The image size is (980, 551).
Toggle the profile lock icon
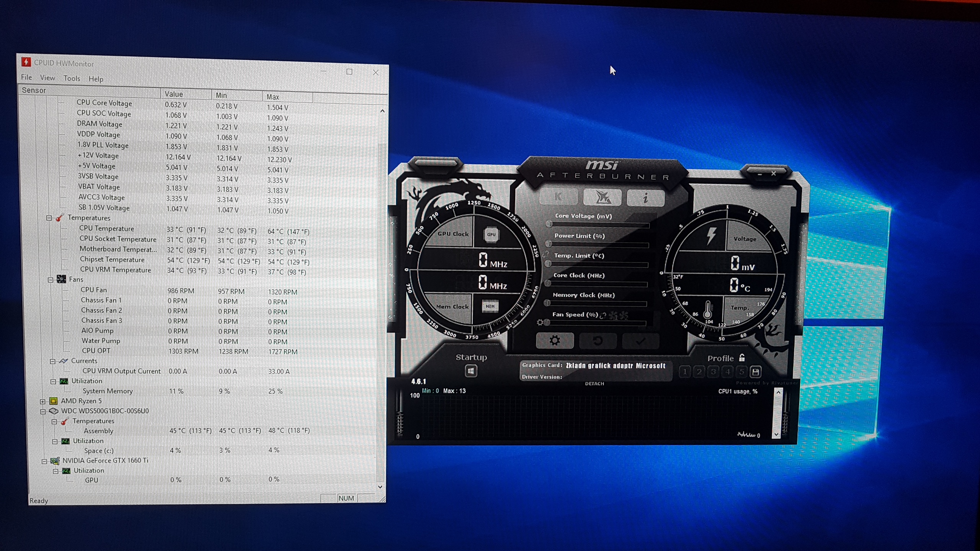[742, 358]
